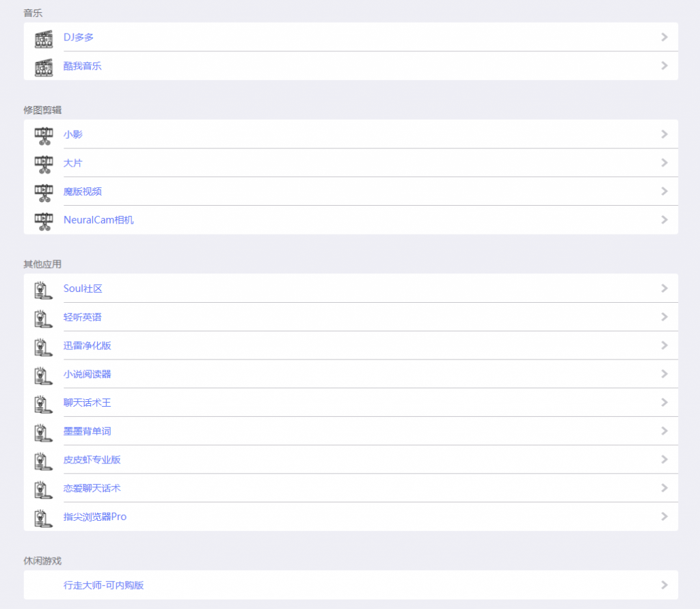
Task: Open the 指尖浏览器Pro link
Action: [x=95, y=517]
